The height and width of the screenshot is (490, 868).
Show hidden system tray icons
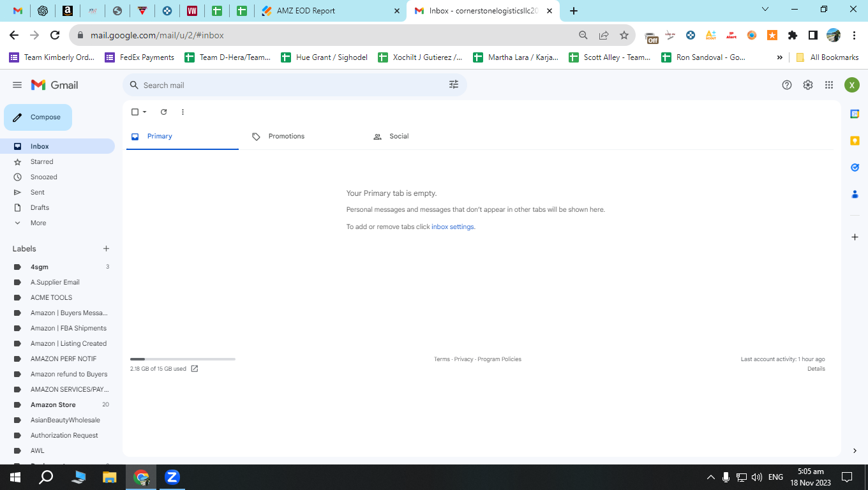coord(710,477)
